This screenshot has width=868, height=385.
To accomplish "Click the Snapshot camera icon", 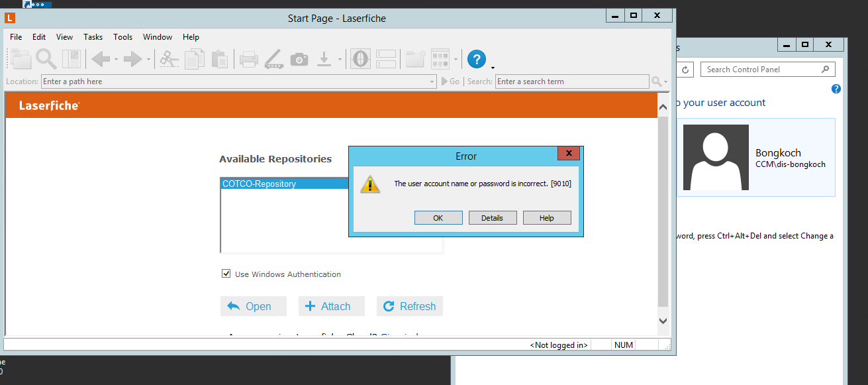I will [299, 60].
